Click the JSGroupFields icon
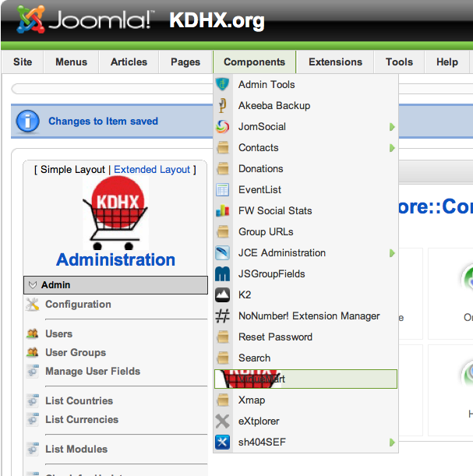The image size is (473, 476). click(223, 273)
